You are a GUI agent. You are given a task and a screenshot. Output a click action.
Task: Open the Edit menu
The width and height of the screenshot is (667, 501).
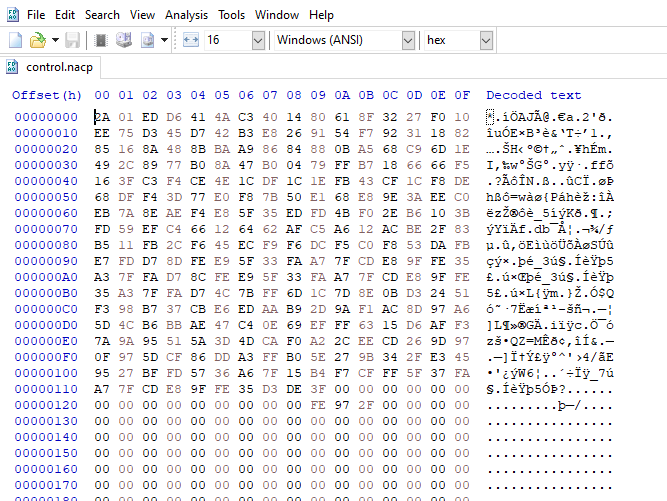click(65, 15)
